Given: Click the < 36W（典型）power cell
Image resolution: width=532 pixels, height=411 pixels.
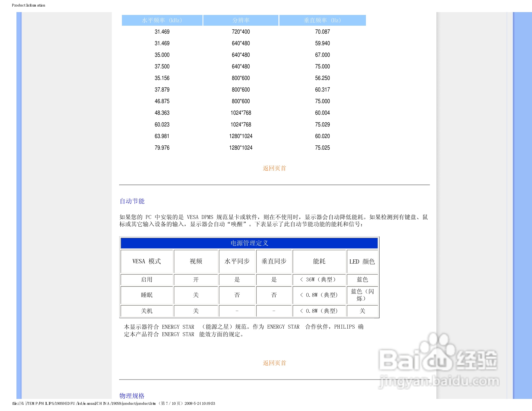Looking at the screenshot, I should click(319, 280).
